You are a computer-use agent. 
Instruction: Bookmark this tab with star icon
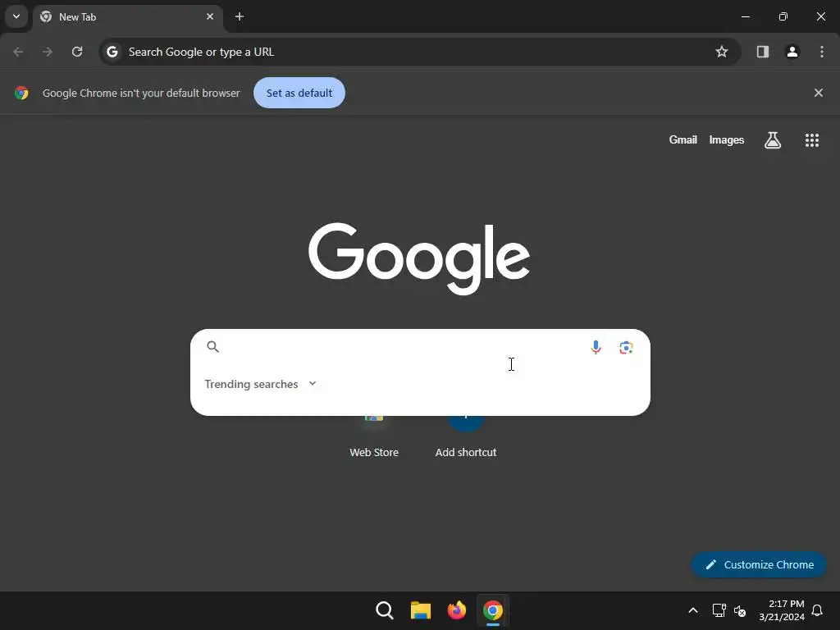pyautogui.click(x=722, y=52)
